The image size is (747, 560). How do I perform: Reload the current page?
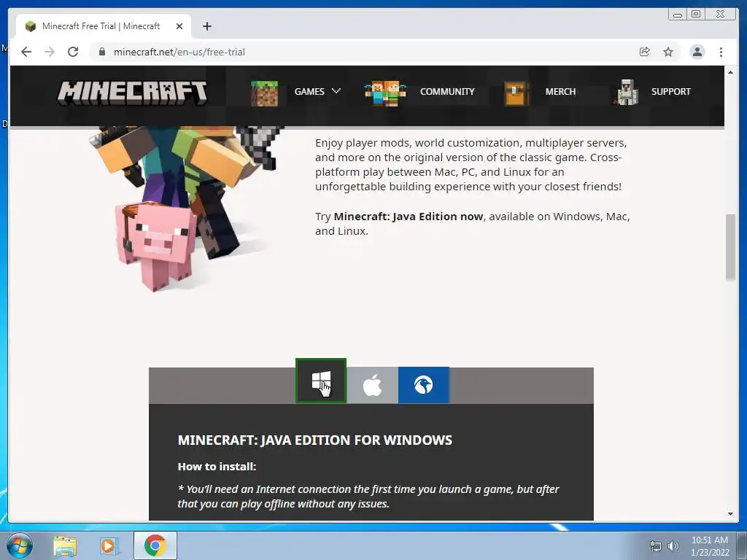(x=73, y=52)
